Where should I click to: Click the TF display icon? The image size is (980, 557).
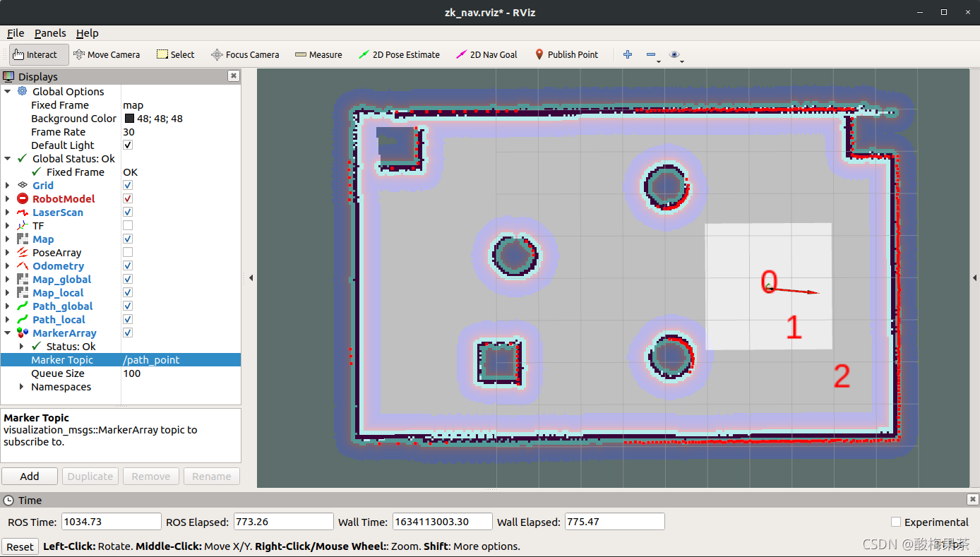pyautogui.click(x=23, y=225)
